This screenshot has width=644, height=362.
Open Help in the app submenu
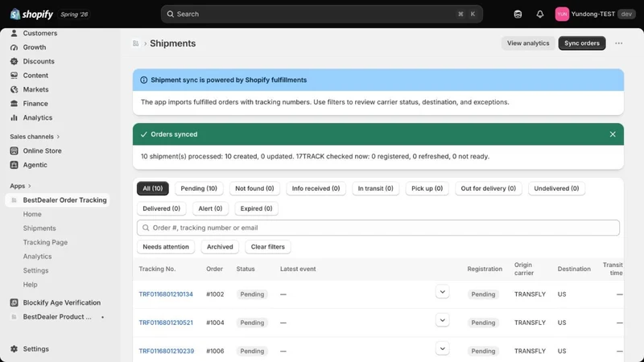point(30,285)
